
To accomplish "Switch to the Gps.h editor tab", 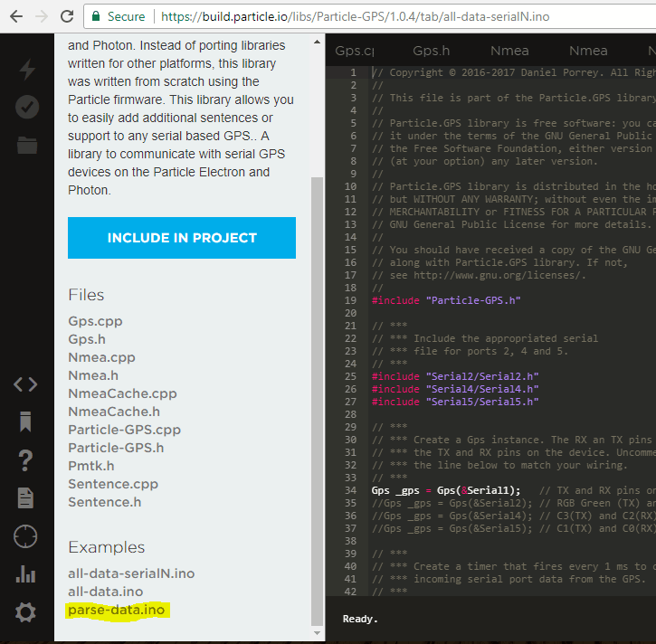I will pos(432,52).
